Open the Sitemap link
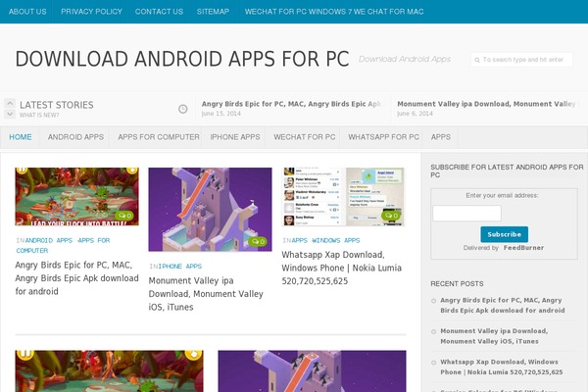This screenshot has width=588, height=392. tap(213, 12)
